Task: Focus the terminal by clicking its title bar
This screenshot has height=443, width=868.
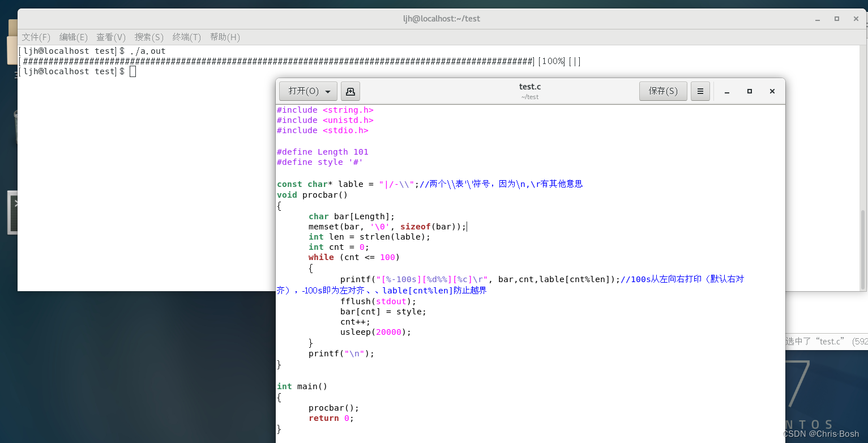Action: [441, 18]
